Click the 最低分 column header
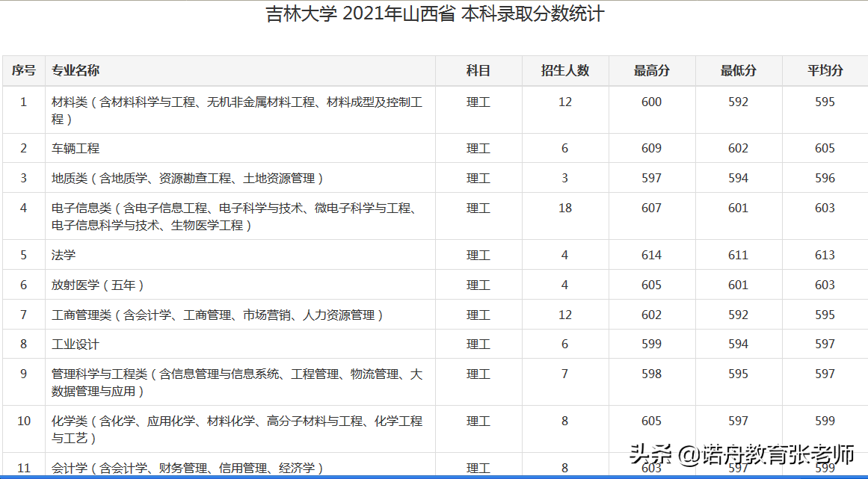 tap(738, 70)
